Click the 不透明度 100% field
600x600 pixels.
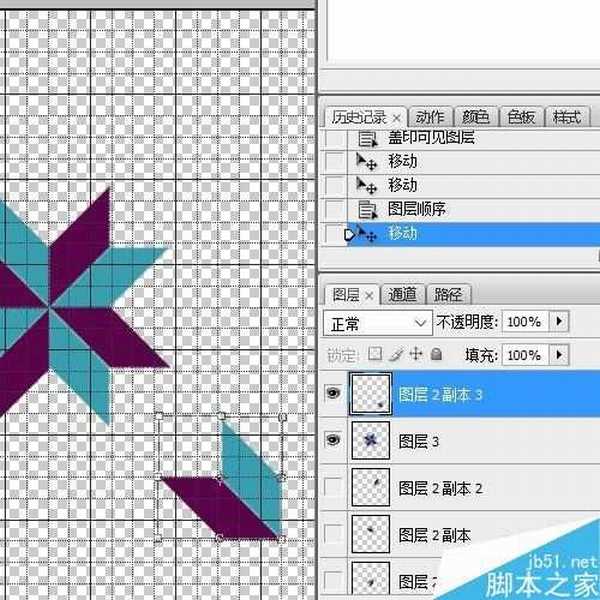[x=525, y=321]
